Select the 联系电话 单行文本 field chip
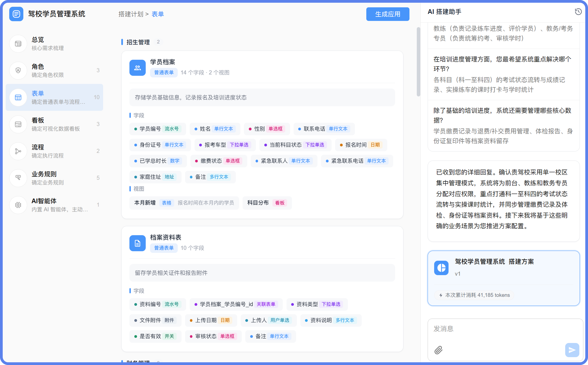588x365 pixels. (x=324, y=129)
